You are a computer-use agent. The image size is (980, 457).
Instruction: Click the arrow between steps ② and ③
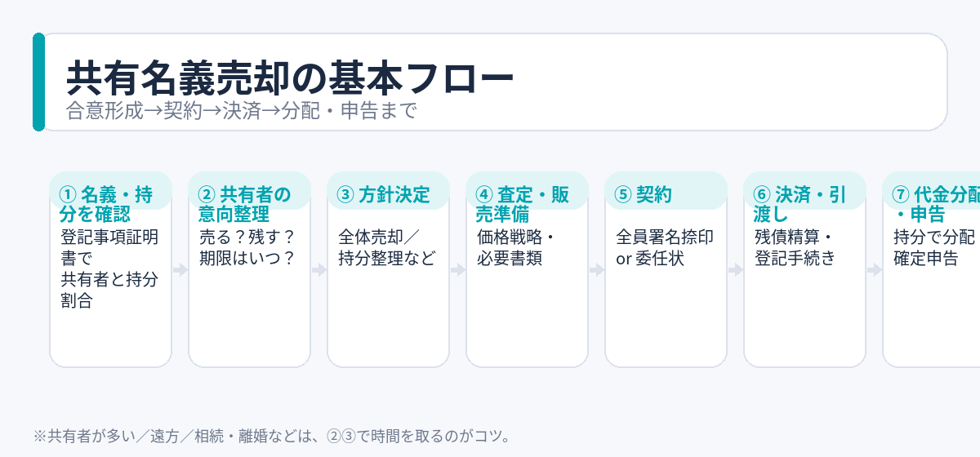[x=319, y=270]
